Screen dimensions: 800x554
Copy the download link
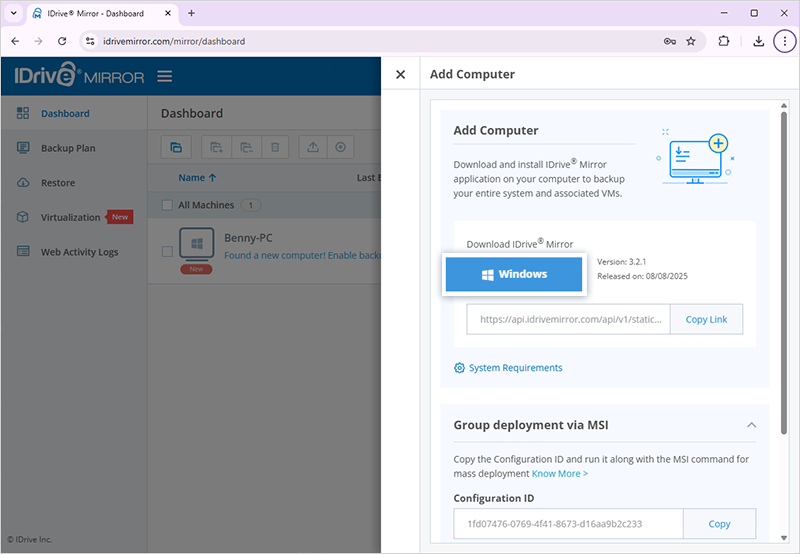(706, 319)
